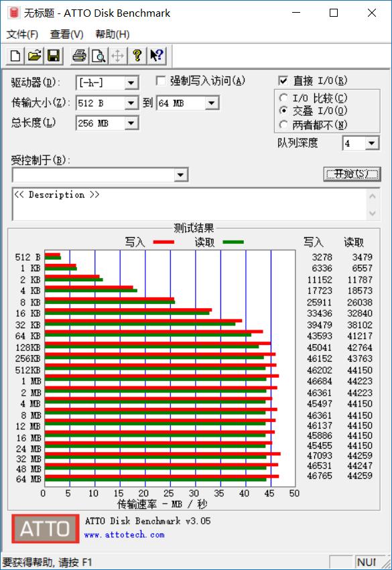Image resolution: width=392 pixels, height=570 pixels.
Task: Maximize the ATTO Disk Benchmark window
Action: [334, 13]
